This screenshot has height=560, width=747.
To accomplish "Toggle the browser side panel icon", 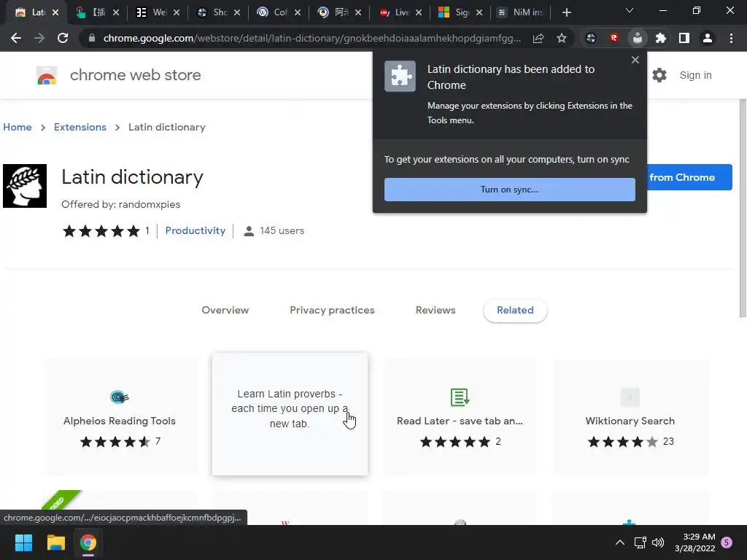I will [684, 38].
